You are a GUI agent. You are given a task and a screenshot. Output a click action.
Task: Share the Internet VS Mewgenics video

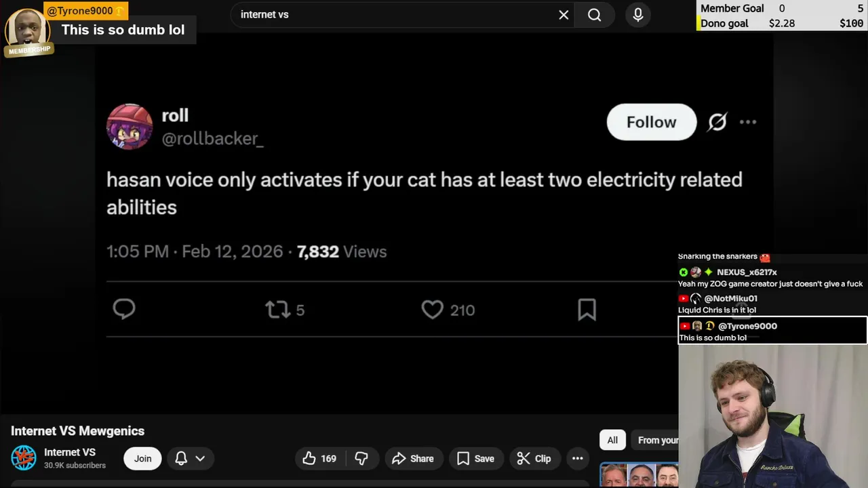[413, 459]
